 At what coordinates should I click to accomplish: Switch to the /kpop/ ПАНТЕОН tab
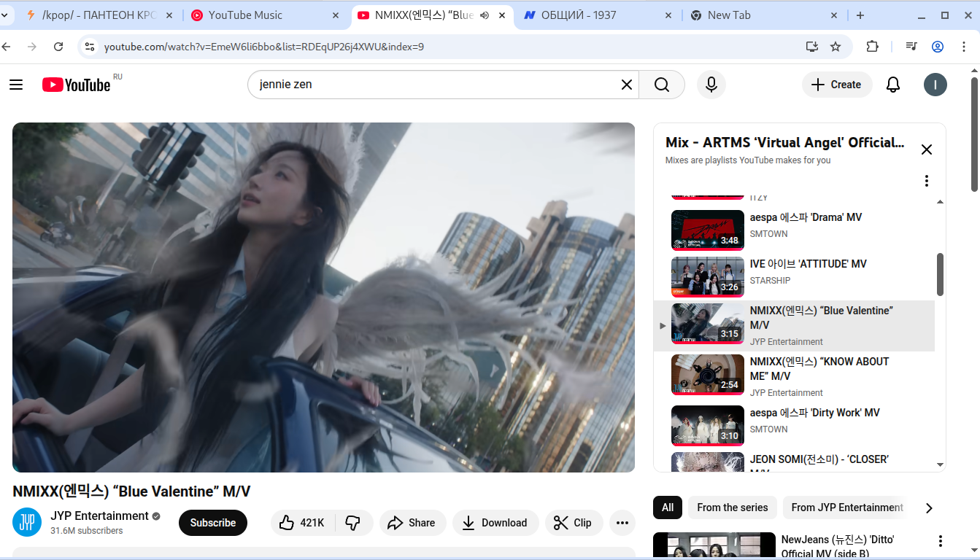pyautogui.click(x=99, y=15)
